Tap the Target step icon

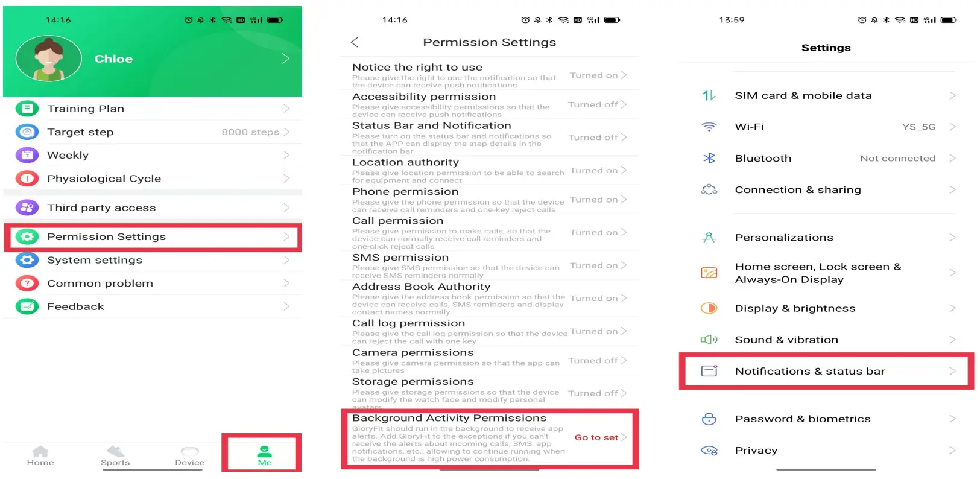27,132
